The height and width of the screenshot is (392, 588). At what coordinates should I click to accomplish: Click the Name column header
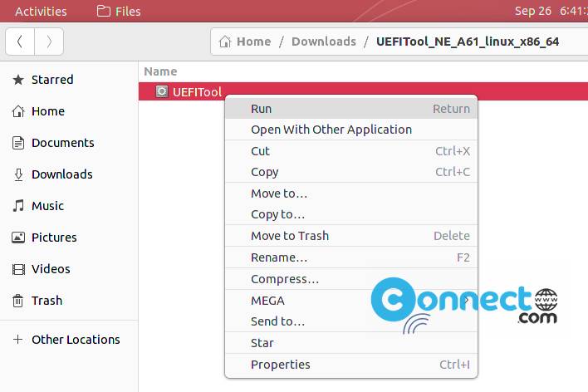(160, 71)
